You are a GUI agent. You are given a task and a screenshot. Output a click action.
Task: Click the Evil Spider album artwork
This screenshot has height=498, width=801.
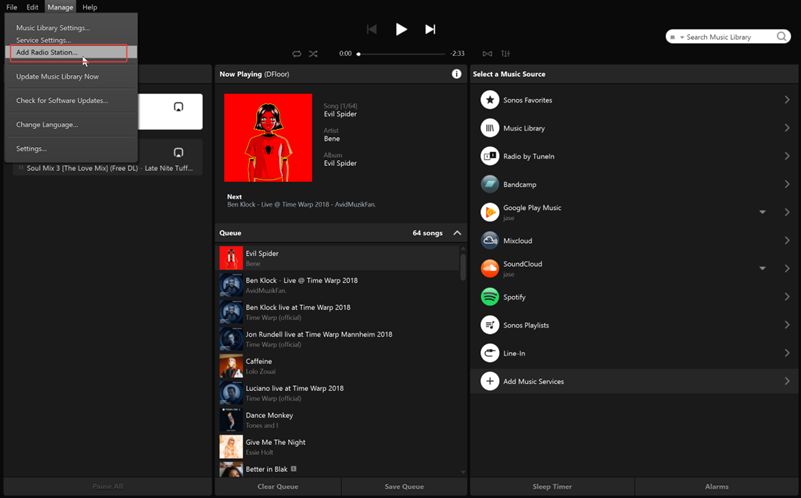(x=268, y=137)
